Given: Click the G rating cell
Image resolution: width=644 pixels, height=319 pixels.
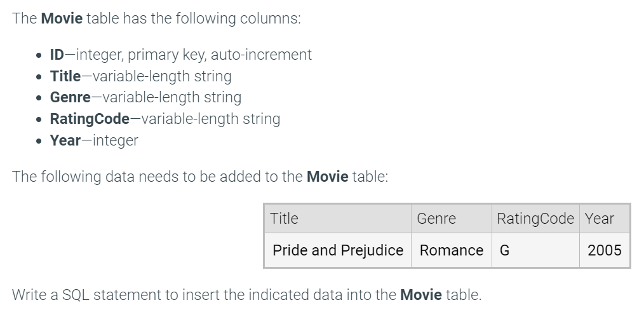Looking at the screenshot, I should click(535, 250).
